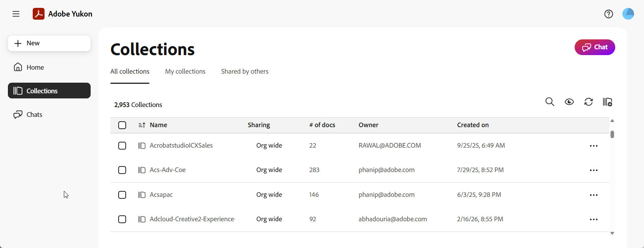Switch to All collections tab

click(x=130, y=72)
